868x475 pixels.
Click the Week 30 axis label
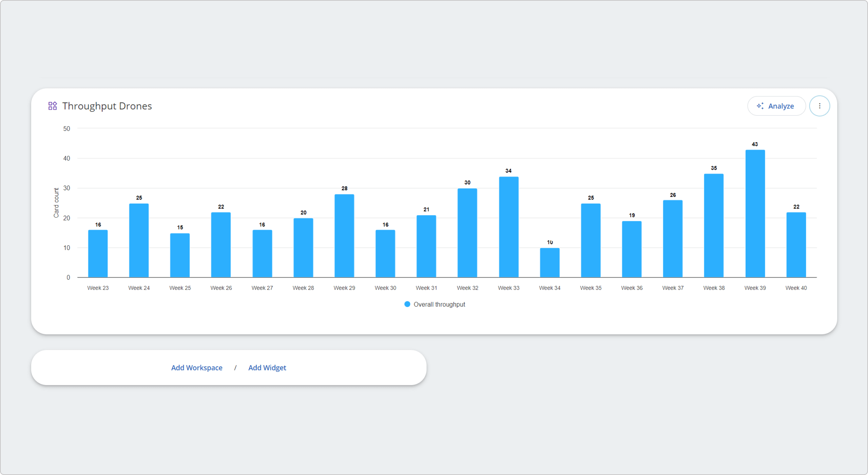(x=385, y=287)
